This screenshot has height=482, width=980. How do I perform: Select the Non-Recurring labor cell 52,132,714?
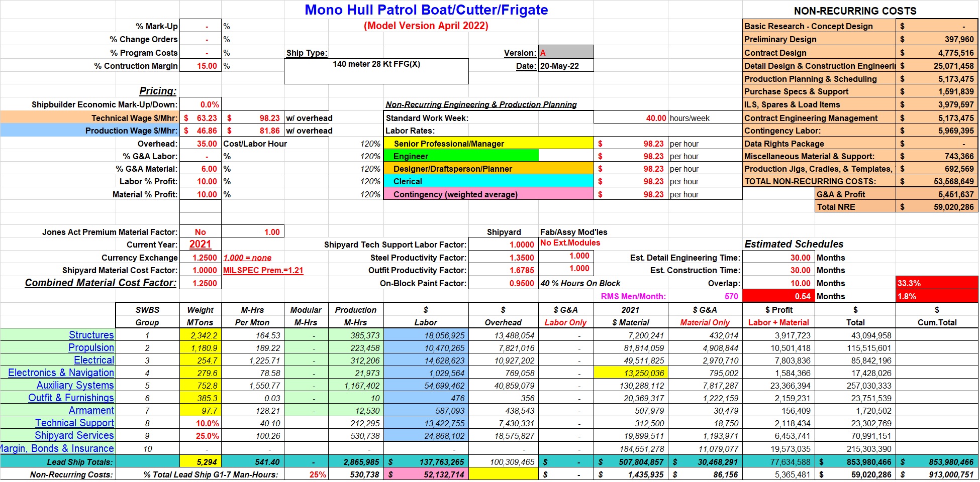coord(426,474)
